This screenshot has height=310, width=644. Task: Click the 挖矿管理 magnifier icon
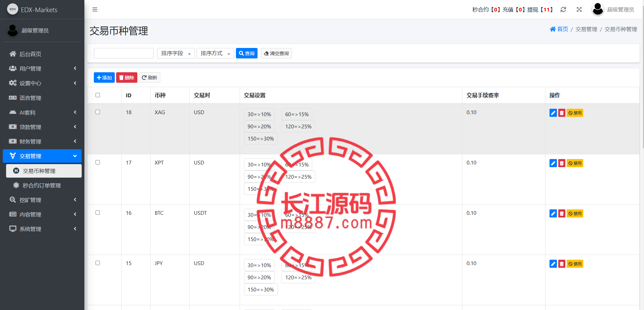click(13, 200)
